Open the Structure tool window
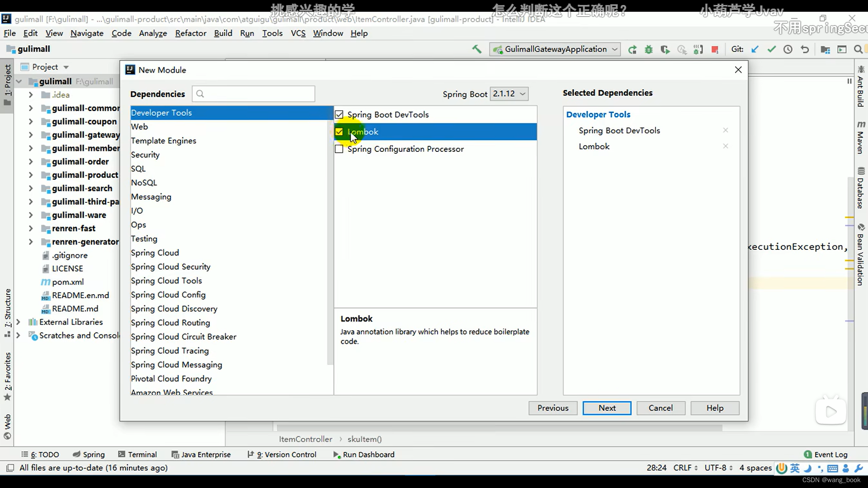868x488 pixels. [x=8, y=313]
